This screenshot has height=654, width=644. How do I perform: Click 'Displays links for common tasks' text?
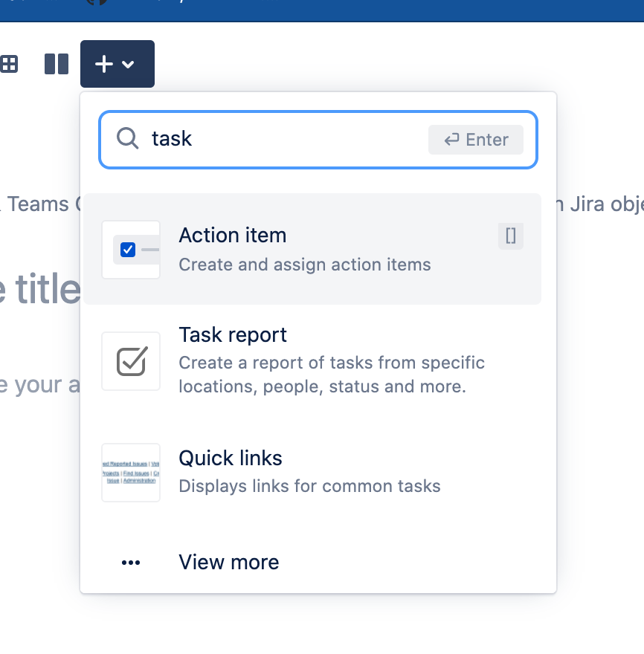tap(309, 486)
